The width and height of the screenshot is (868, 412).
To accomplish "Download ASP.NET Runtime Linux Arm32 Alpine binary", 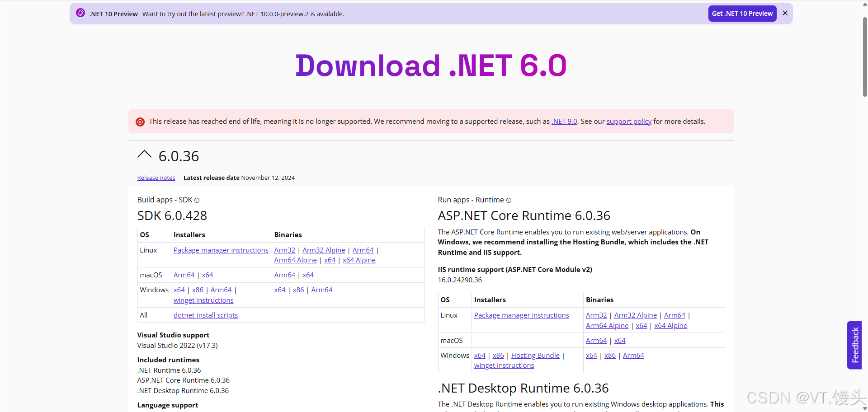I will click(x=635, y=315).
